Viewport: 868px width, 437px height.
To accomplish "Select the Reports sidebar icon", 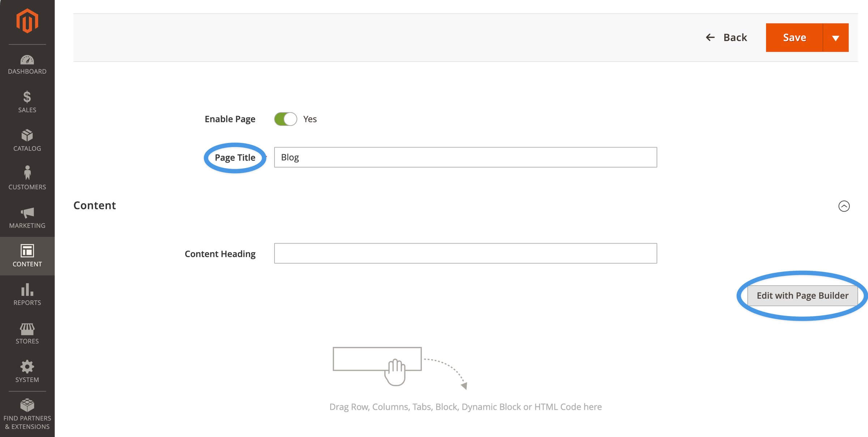I will pos(27,294).
